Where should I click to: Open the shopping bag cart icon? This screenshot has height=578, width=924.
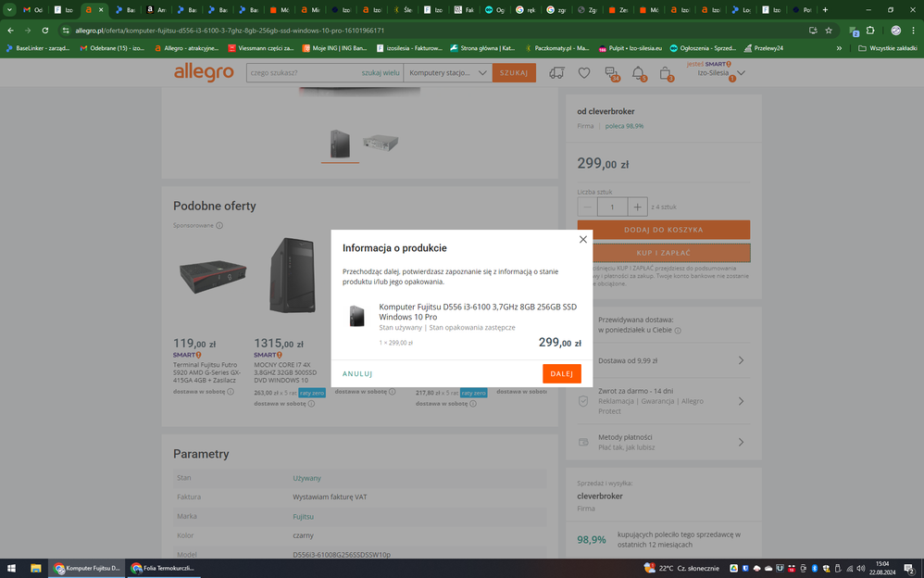coord(666,73)
